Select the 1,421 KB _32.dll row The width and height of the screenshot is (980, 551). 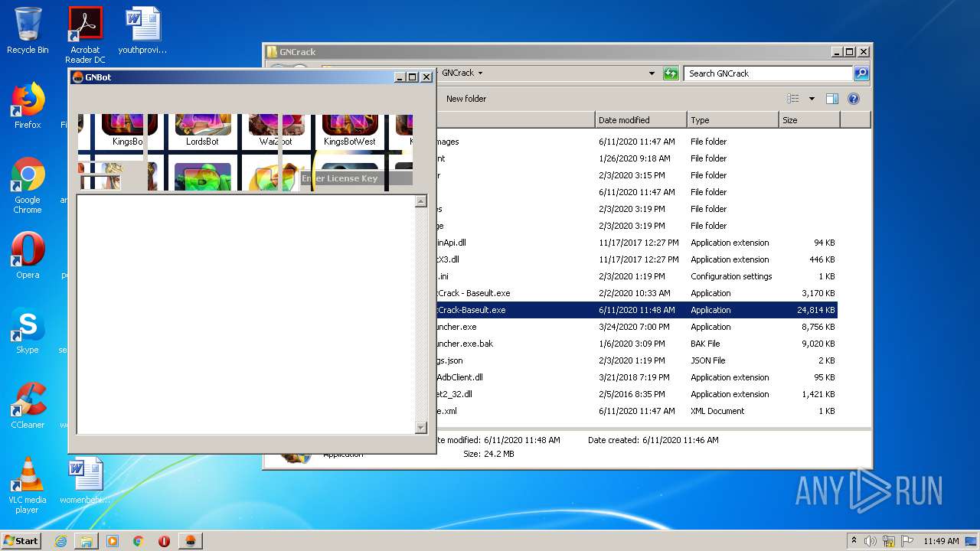tap(636, 394)
